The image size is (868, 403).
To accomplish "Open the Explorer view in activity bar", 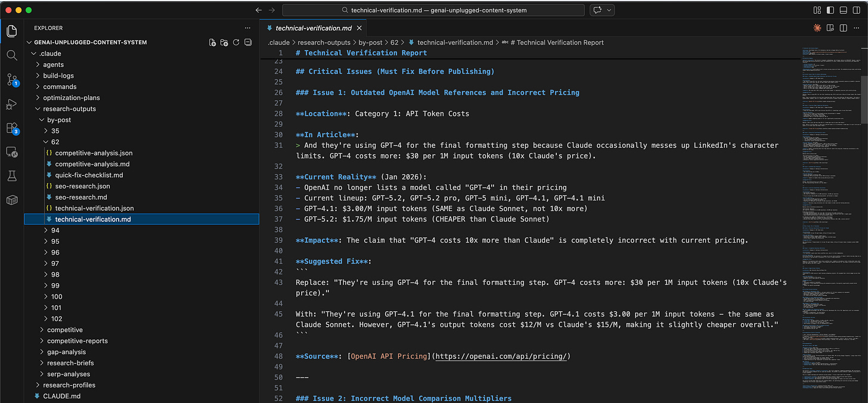I will [11, 31].
